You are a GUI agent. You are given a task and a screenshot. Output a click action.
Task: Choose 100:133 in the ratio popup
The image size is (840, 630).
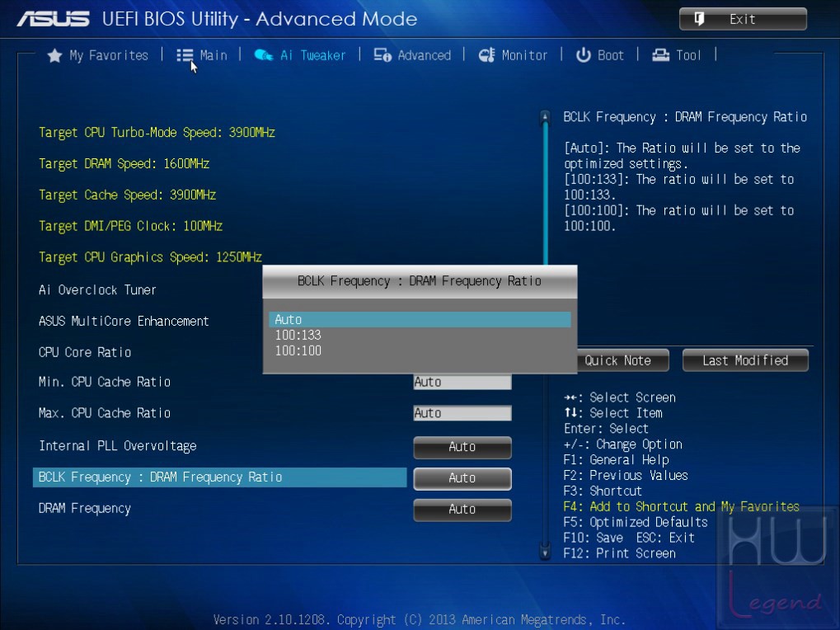click(420, 335)
